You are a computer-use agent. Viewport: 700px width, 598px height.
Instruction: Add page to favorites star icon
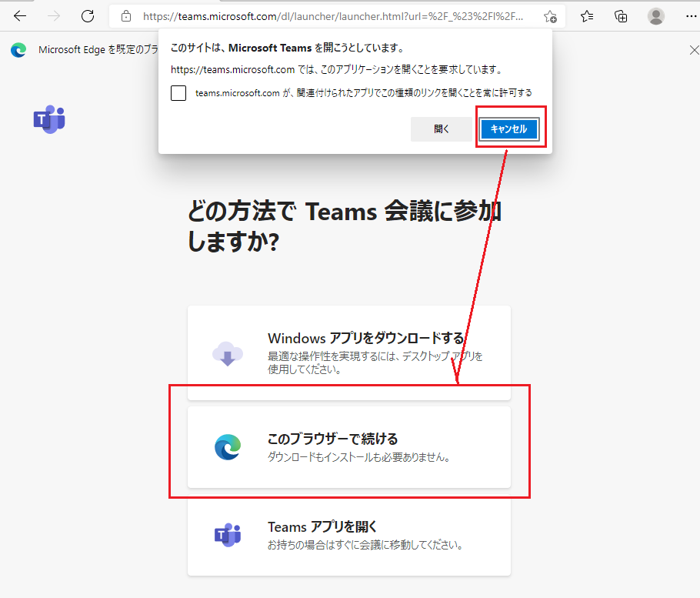point(550,16)
